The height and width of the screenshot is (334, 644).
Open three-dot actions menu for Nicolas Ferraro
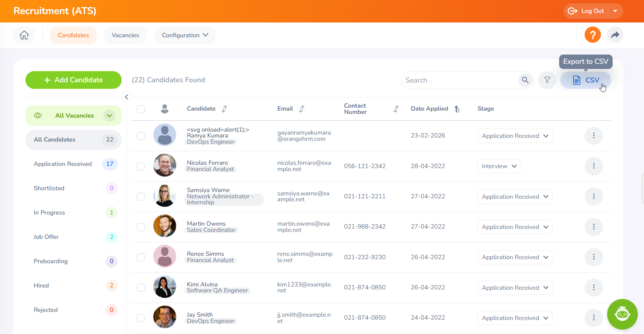593,166
